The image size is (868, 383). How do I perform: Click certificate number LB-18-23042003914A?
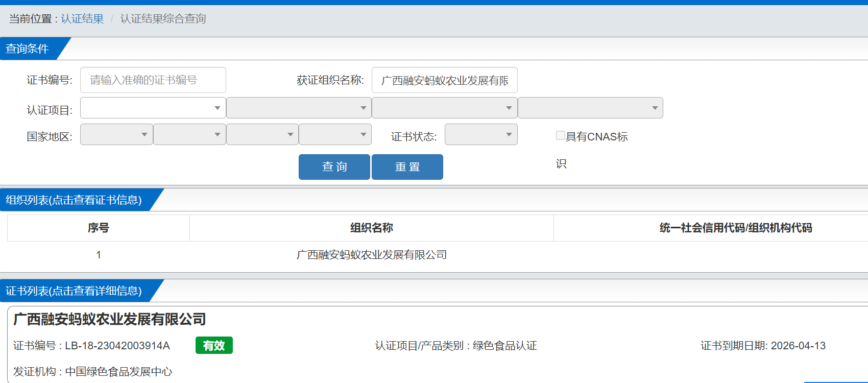click(117, 346)
